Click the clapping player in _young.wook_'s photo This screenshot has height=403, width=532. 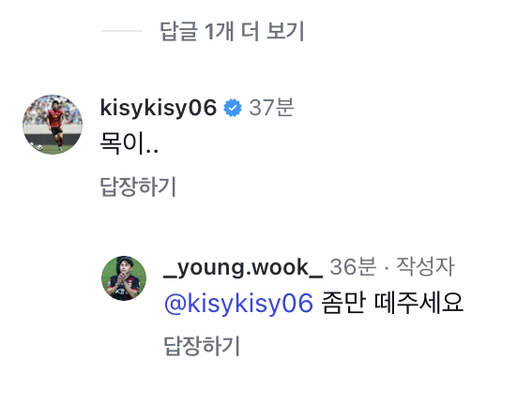tap(124, 279)
